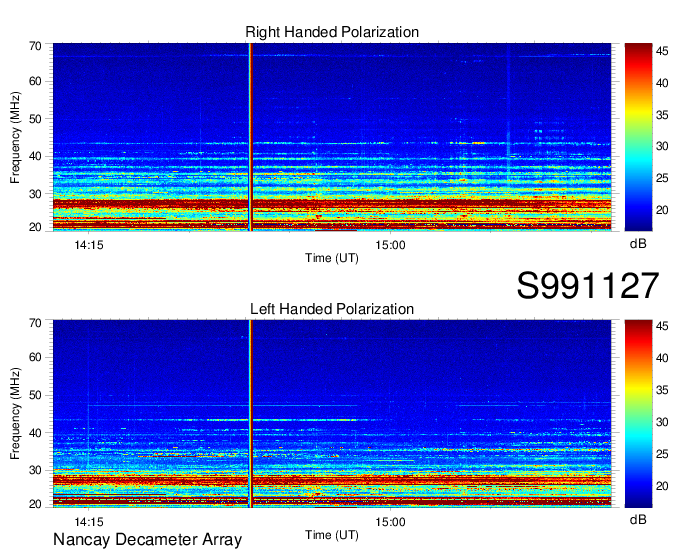Click the 20 frequency tick on top plot
This screenshot has height=552, width=680.
(x=35, y=227)
